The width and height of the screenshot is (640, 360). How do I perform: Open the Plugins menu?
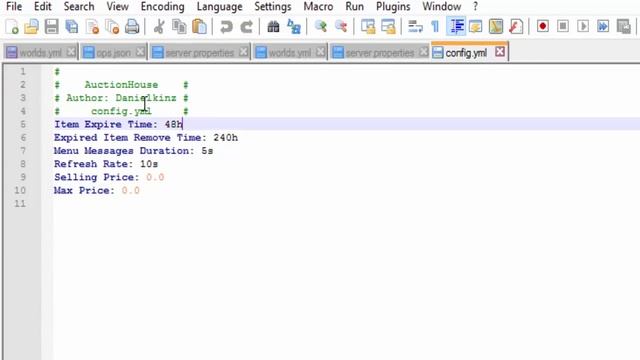click(393, 7)
